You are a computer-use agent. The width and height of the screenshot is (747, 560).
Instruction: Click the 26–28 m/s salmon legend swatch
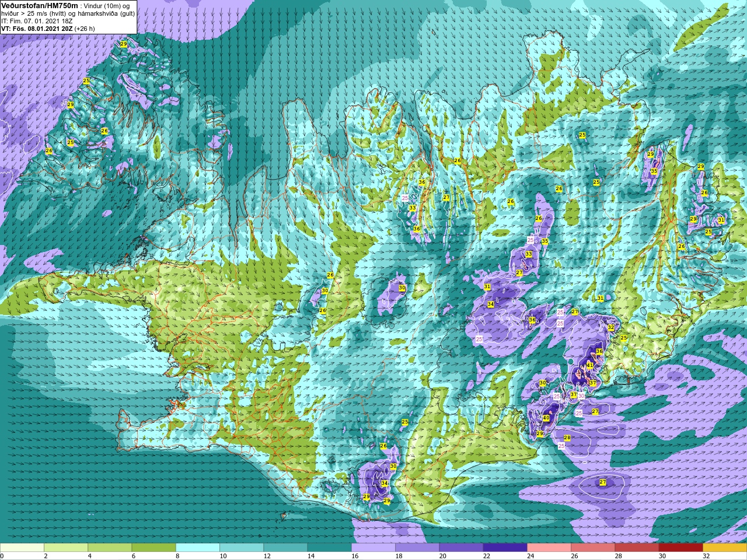(593, 548)
